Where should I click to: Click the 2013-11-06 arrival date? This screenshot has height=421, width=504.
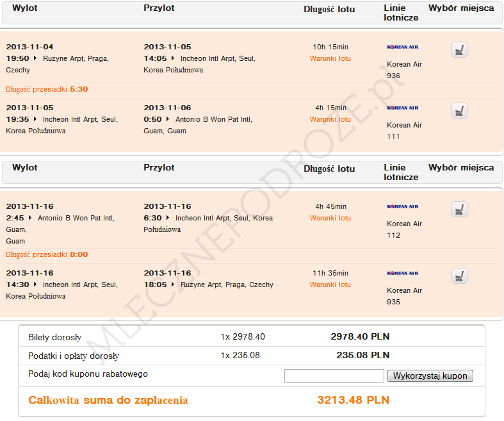167,108
